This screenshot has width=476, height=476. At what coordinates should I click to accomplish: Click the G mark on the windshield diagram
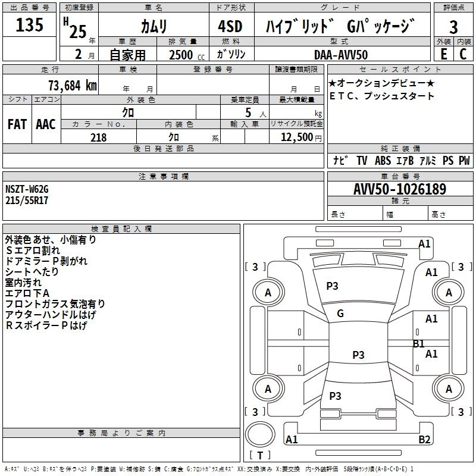(x=340, y=314)
